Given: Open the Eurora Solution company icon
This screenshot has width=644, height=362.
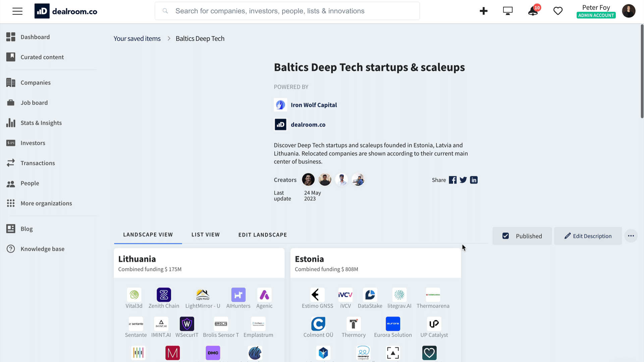Looking at the screenshot, I should tap(393, 324).
